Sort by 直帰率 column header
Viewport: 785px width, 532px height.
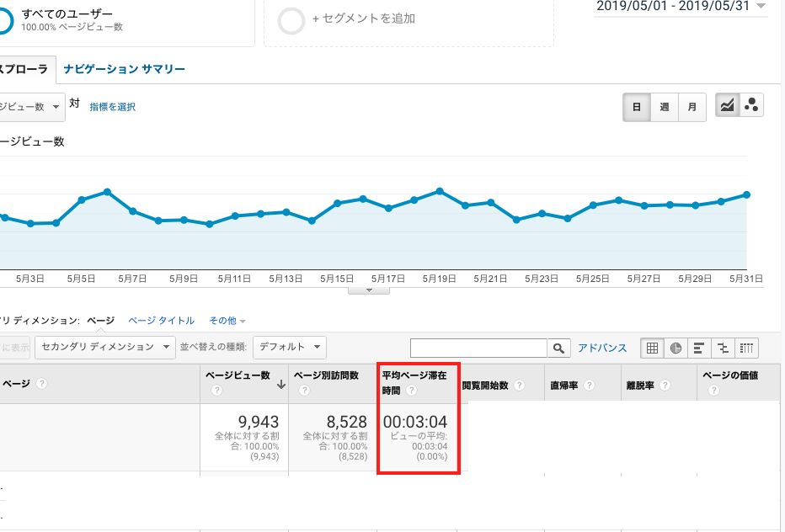564,385
